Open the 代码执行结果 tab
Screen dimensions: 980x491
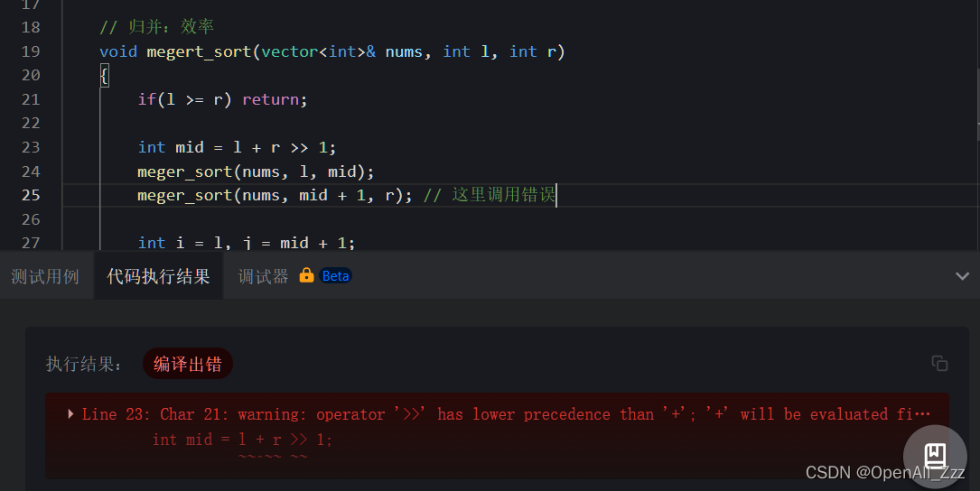click(x=158, y=276)
